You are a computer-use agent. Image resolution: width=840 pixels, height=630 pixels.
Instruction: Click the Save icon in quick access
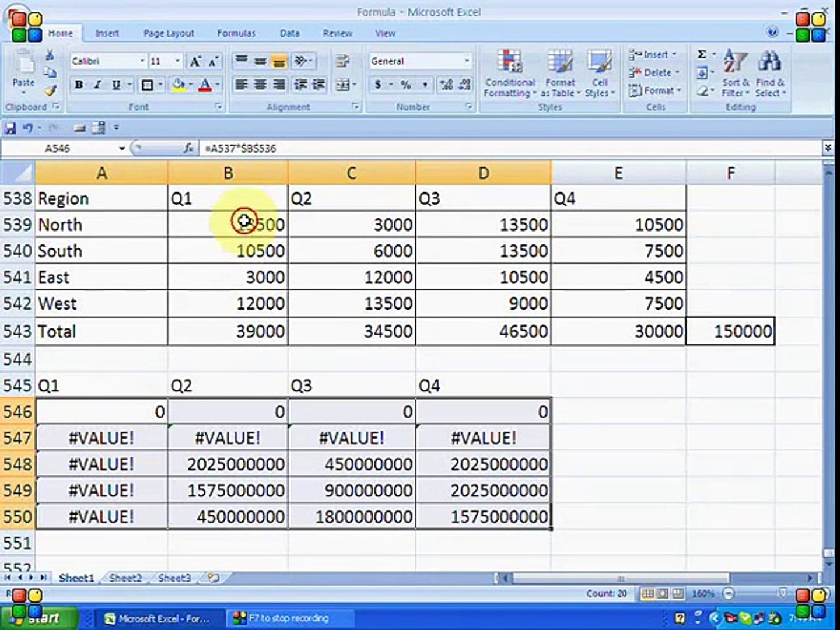[10, 128]
